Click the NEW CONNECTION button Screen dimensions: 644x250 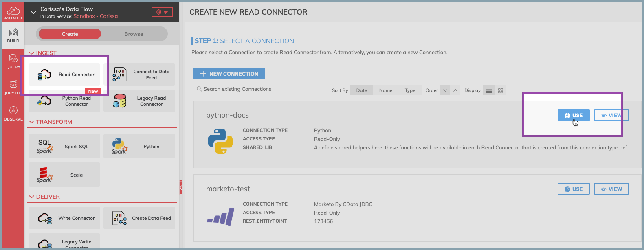coord(229,74)
